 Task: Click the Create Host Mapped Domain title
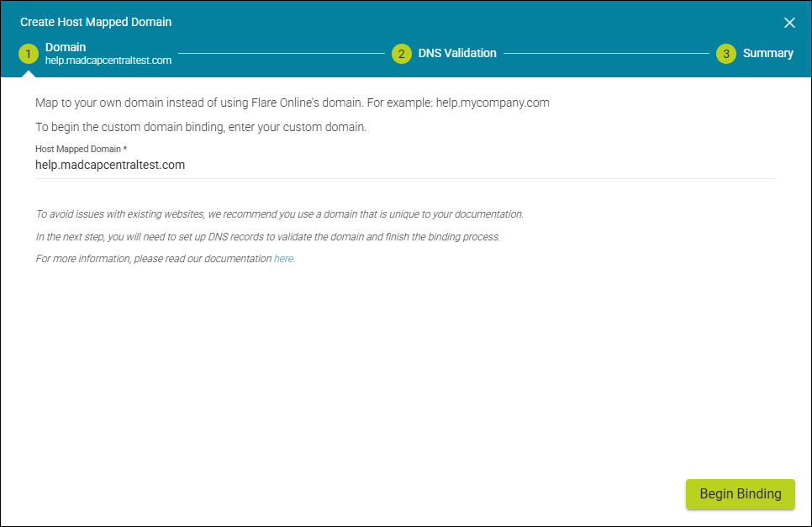pyautogui.click(x=96, y=22)
